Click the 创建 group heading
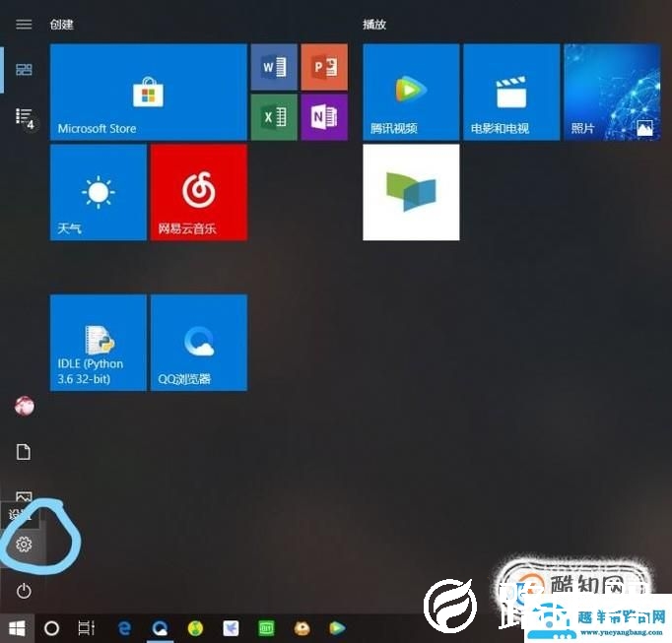This screenshot has height=643, width=672. click(x=62, y=25)
